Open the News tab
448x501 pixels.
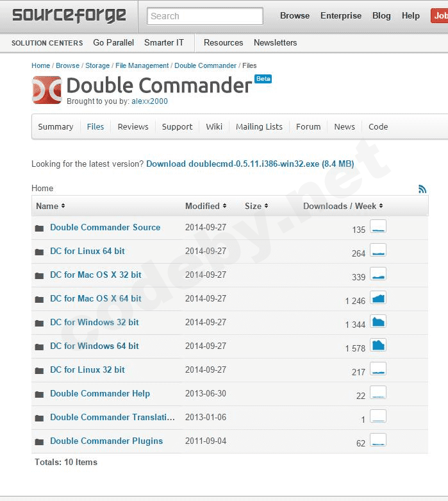[345, 127]
